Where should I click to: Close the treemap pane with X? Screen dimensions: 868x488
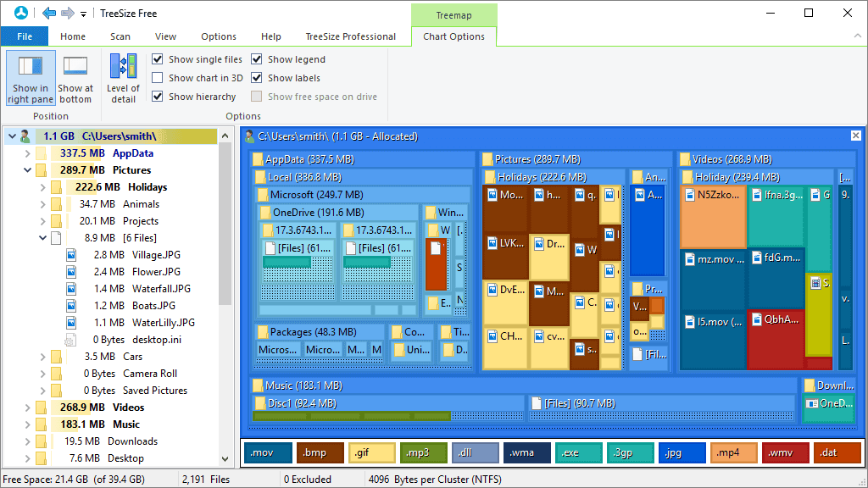[x=856, y=136]
